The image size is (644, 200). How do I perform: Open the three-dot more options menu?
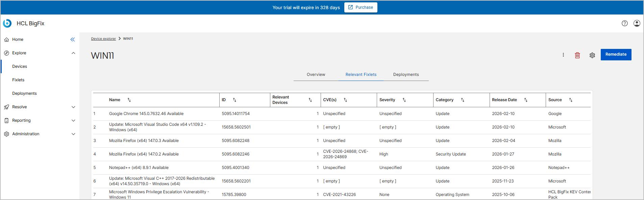coord(563,55)
